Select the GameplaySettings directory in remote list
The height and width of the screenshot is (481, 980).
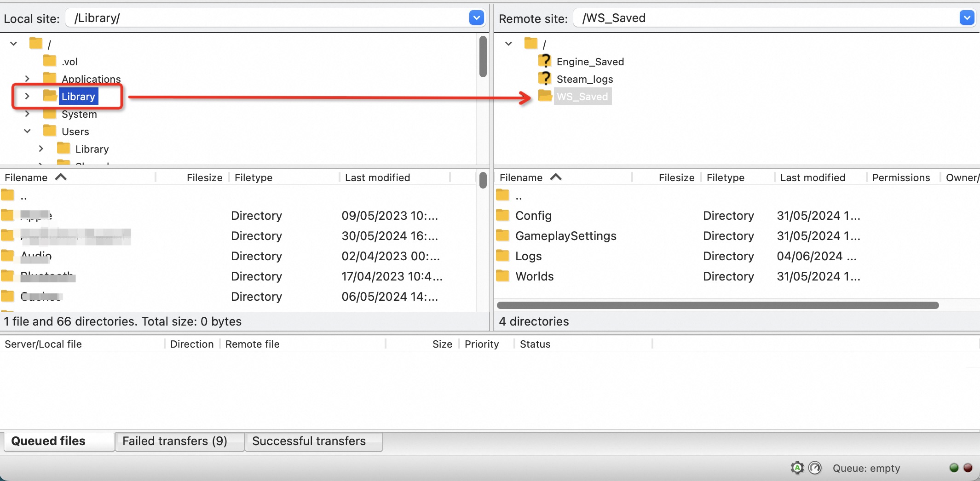click(565, 236)
